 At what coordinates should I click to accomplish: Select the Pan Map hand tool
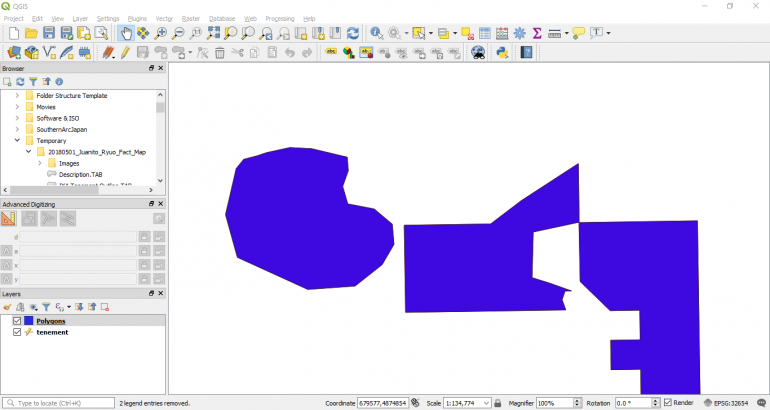[126, 33]
